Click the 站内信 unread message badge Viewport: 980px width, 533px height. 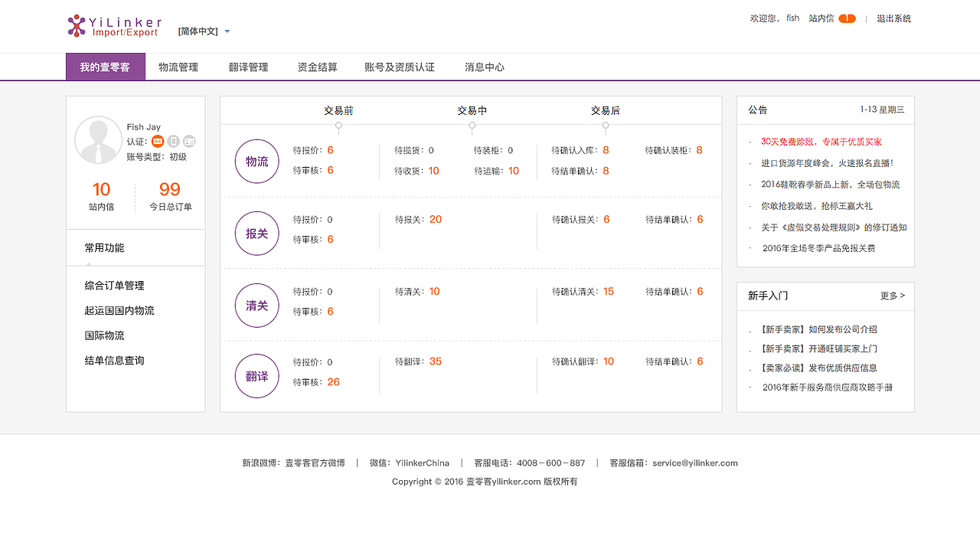(846, 18)
